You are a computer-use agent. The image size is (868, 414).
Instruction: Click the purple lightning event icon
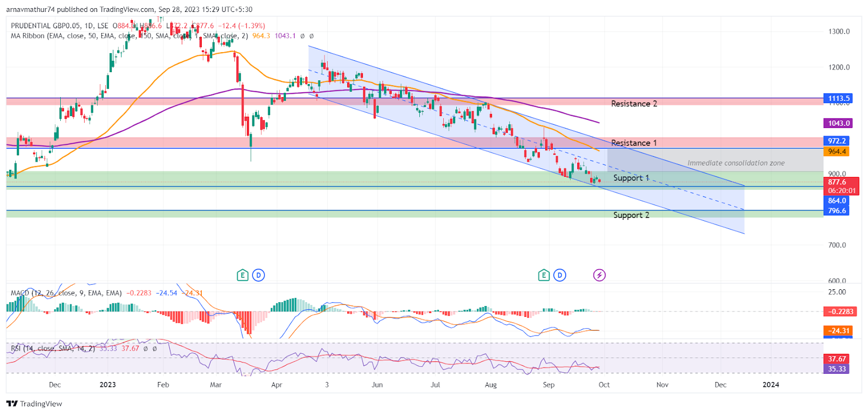599,275
